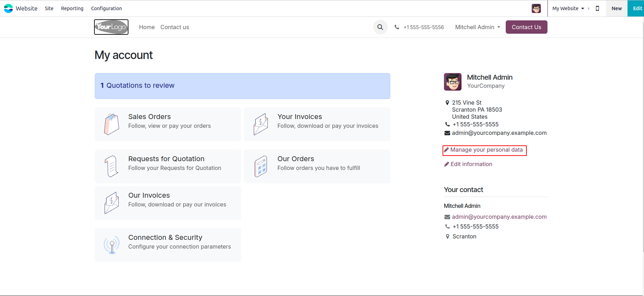Image resolution: width=644 pixels, height=296 pixels.
Task: Open the Quotations to review banner
Action: pyautogui.click(x=242, y=86)
